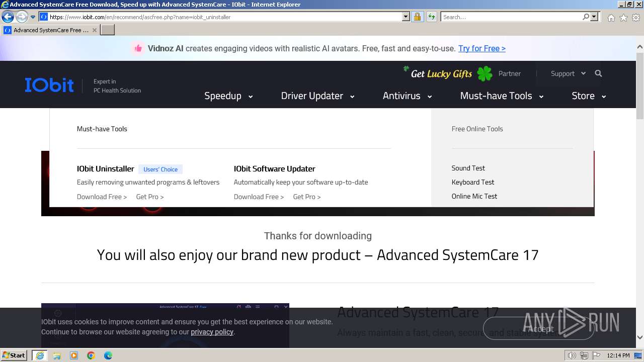644x362 pixels.
Task: Expand the address bar autocomplete dropdown
Action: tap(406, 17)
